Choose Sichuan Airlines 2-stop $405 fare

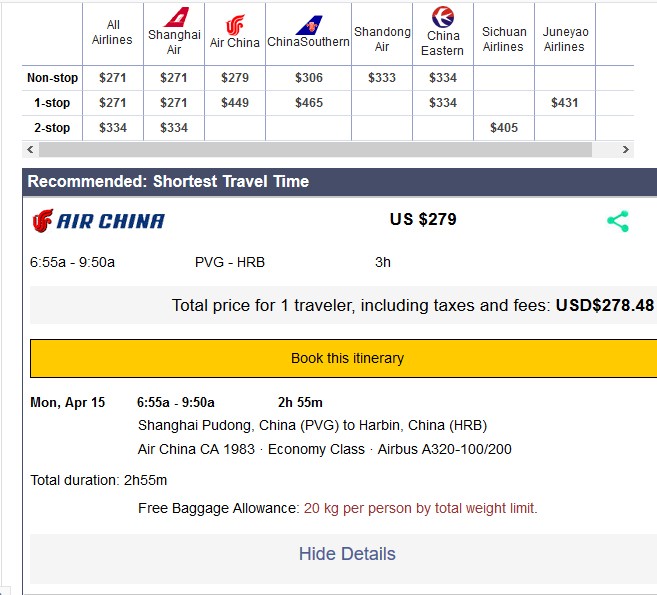pos(504,128)
